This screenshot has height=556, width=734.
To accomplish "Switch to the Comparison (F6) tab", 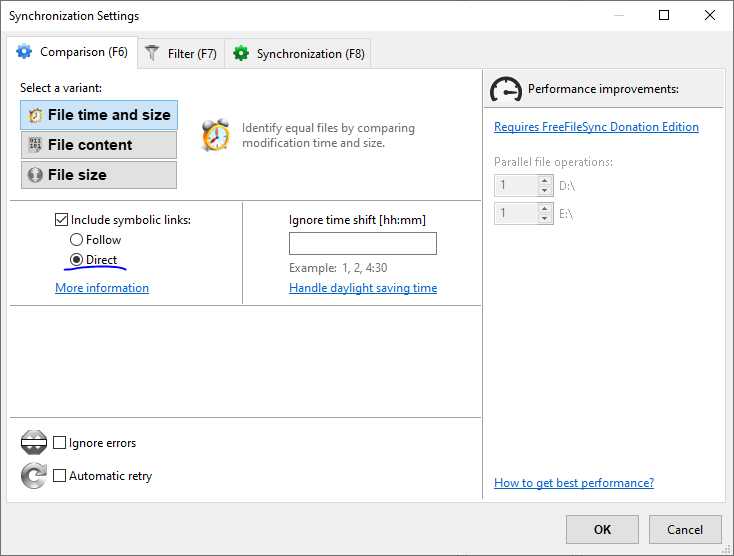I will [72, 52].
